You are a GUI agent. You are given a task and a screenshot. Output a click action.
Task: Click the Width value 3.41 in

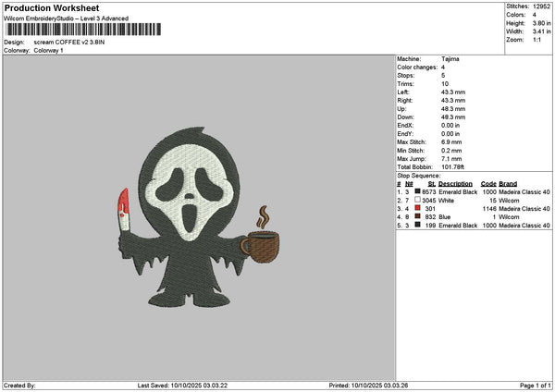pyautogui.click(x=541, y=31)
